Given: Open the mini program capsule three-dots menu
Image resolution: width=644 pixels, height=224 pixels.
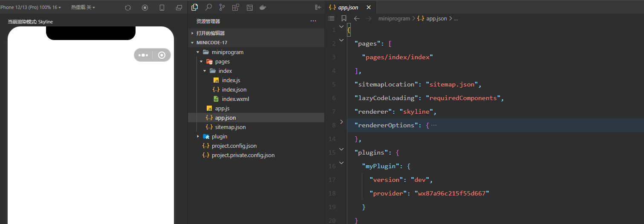Looking at the screenshot, I should pos(143,55).
